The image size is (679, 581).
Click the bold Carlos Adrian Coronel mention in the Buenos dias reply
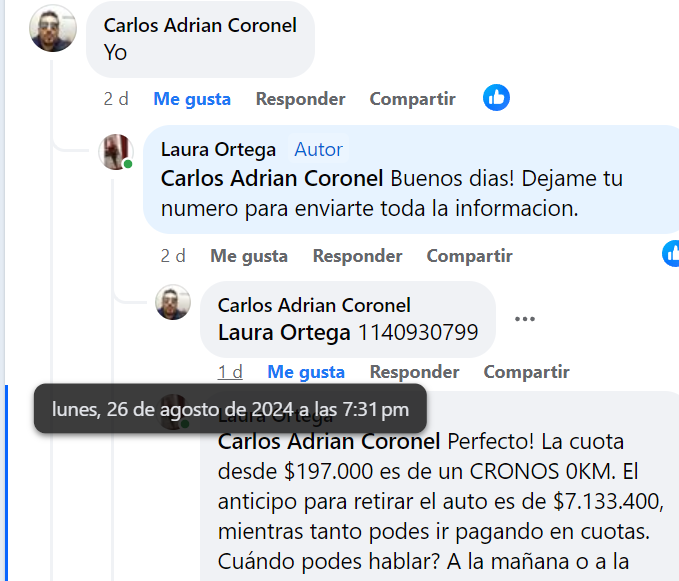click(272, 179)
